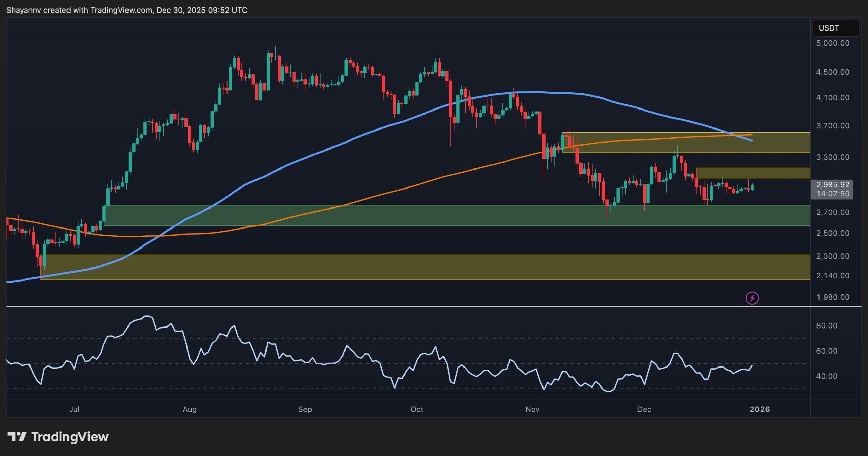Select the Oct label on the time axis
The width and height of the screenshot is (868, 456).
(417, 409)
